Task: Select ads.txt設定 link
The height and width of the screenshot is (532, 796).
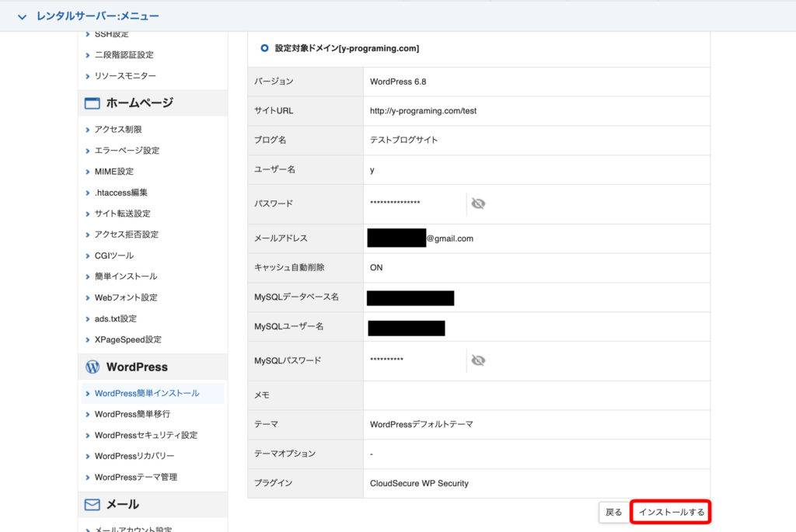Action: click(116, 318)
